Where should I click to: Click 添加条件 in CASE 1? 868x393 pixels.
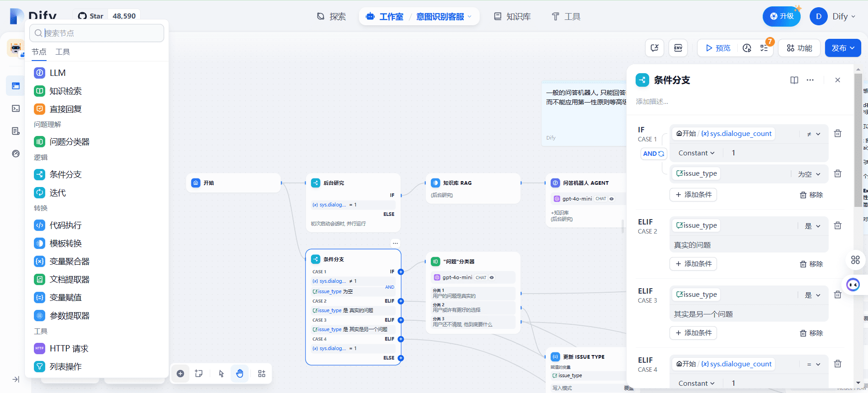[x=693, y=195]
